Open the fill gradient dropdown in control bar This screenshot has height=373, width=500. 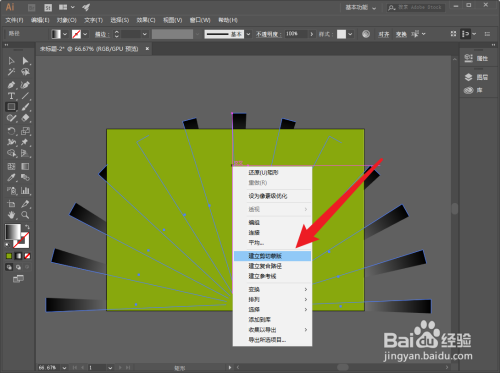(x=65, y=34)
